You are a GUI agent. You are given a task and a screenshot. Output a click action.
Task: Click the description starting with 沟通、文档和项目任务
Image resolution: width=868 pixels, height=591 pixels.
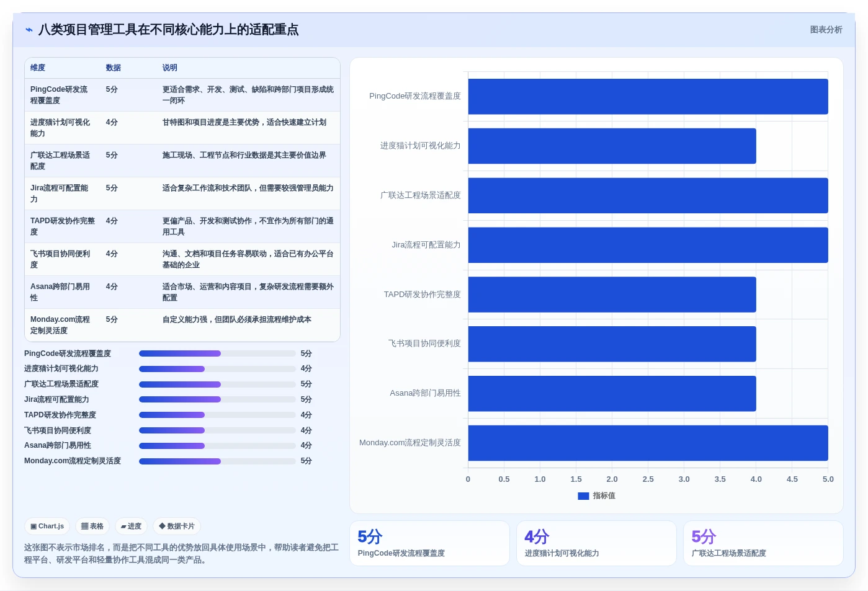point(248,260)
